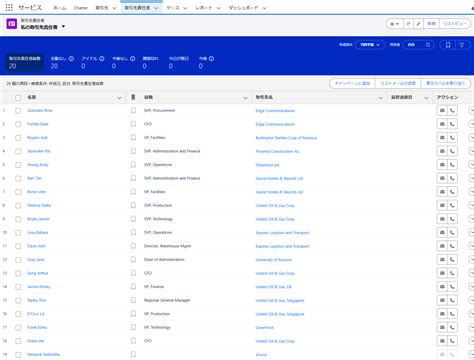
Task: Open the レポート tab
Action: pyautogui.click(x=204, y=8)
